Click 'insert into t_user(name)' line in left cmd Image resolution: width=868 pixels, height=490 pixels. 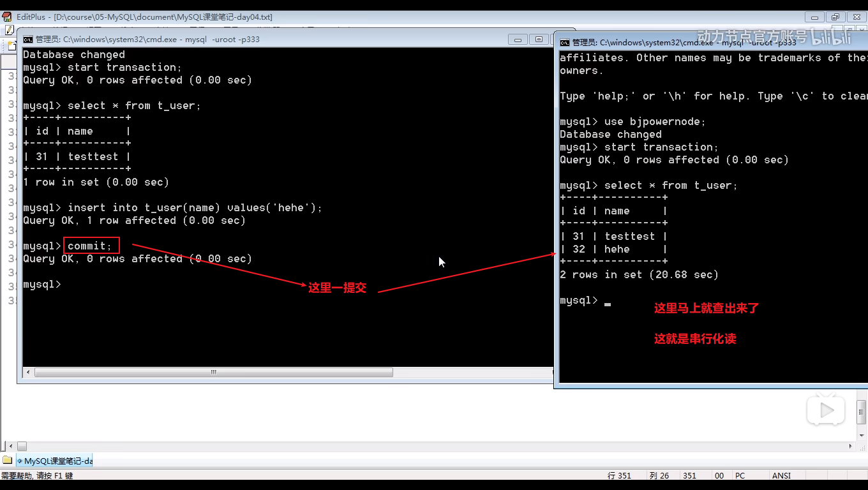173,208
